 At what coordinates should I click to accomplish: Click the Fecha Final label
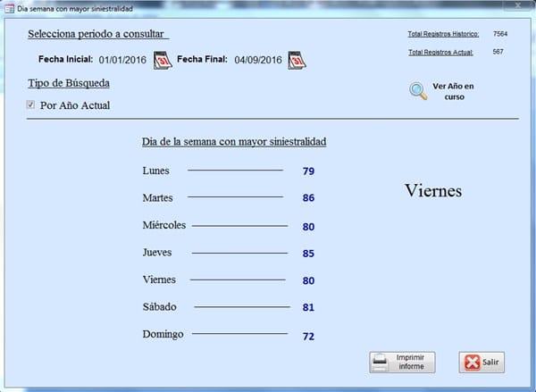click(x=203, y=59)
